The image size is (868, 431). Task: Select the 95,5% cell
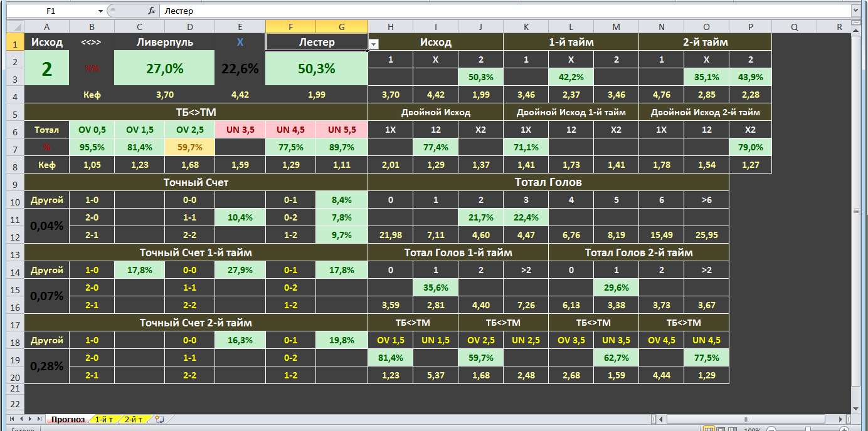(x=92, y=147)
